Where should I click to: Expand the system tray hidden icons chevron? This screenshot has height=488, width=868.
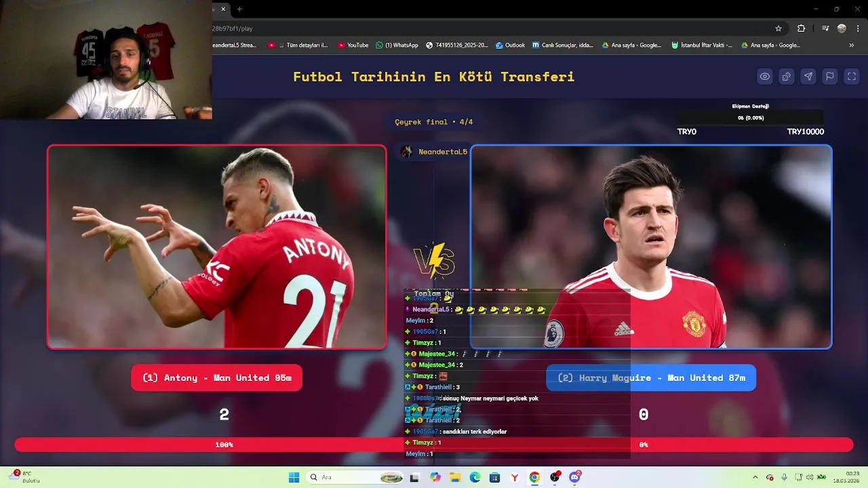pyautogui.click(x=755, y=477)
